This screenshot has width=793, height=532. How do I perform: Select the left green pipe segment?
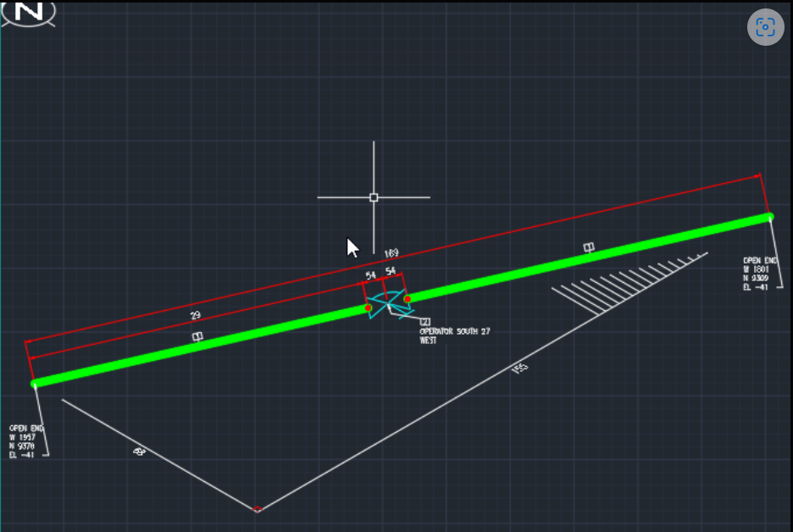pos(202,346)
